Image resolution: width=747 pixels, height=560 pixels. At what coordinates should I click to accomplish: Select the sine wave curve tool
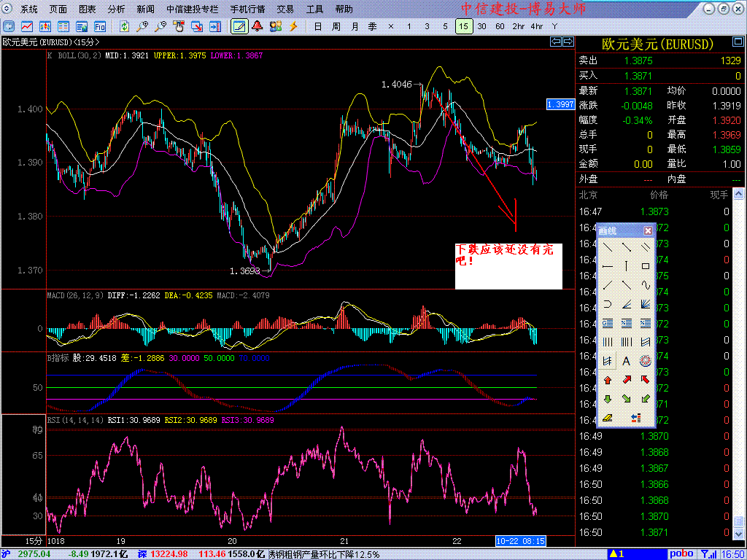[645, 285]
